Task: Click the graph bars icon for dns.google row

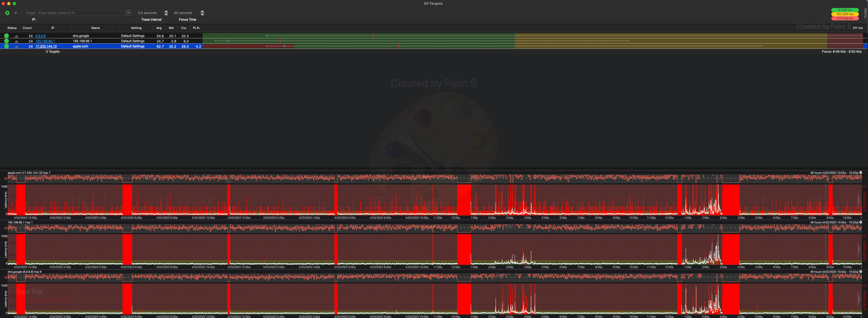Action: pos(16,36)
